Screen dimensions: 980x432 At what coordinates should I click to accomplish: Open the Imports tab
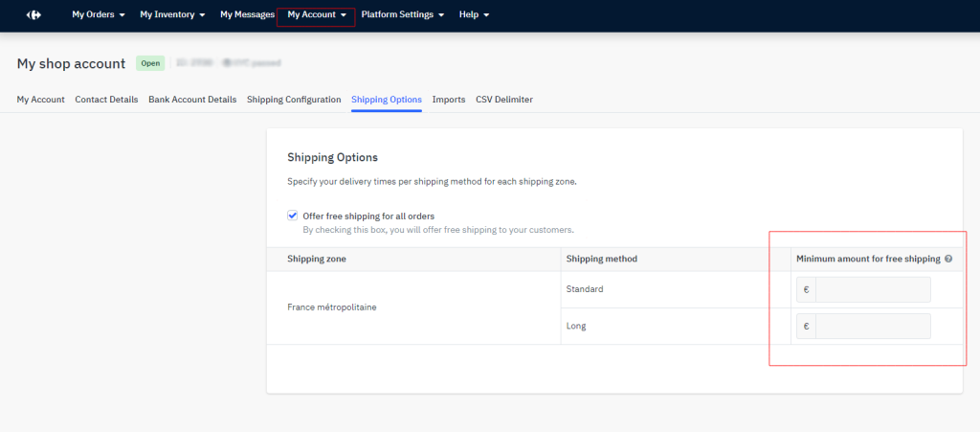coord(449,100)
